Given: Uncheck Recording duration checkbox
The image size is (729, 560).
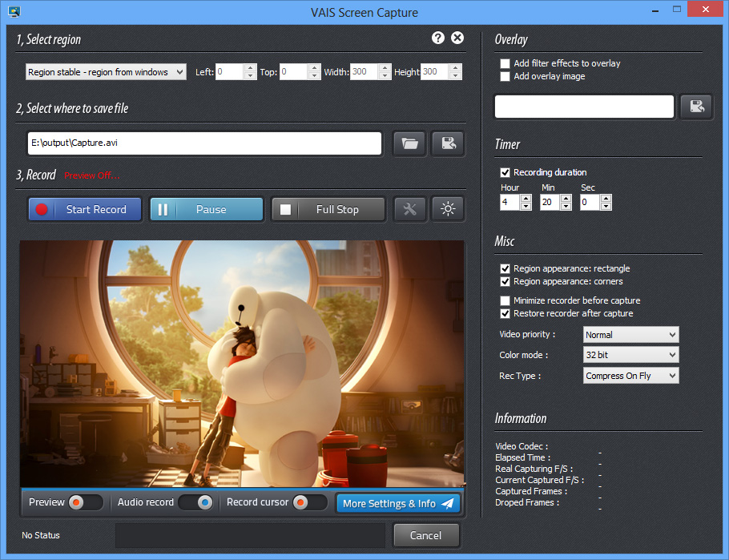Looking at the screenshot, I should [x=505, y=172].
